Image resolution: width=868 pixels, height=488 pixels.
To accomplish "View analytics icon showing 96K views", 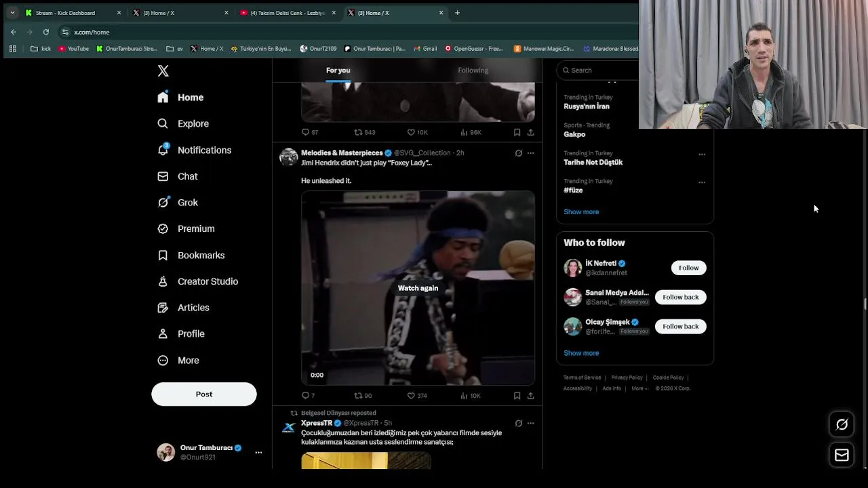I will pyautogui.click(x=464, y=132).
